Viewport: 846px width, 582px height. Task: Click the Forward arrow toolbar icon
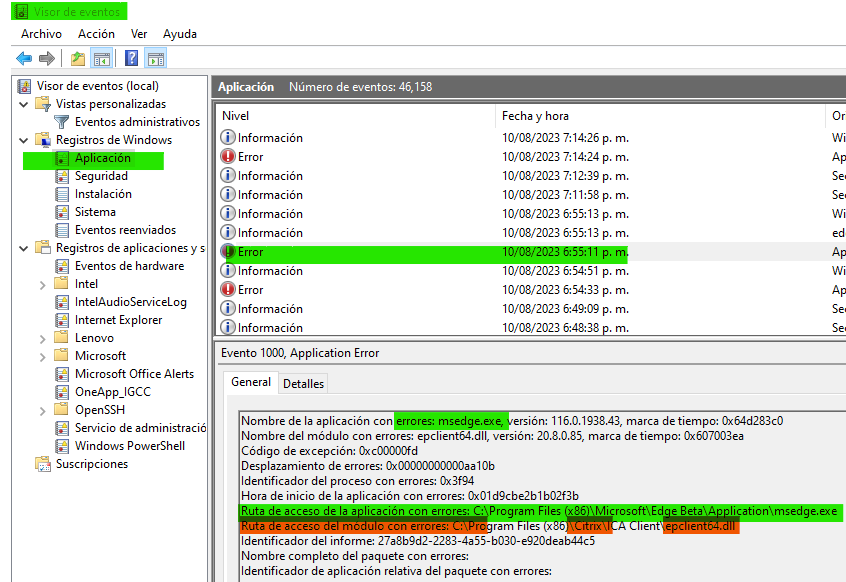tap(47, 58)
